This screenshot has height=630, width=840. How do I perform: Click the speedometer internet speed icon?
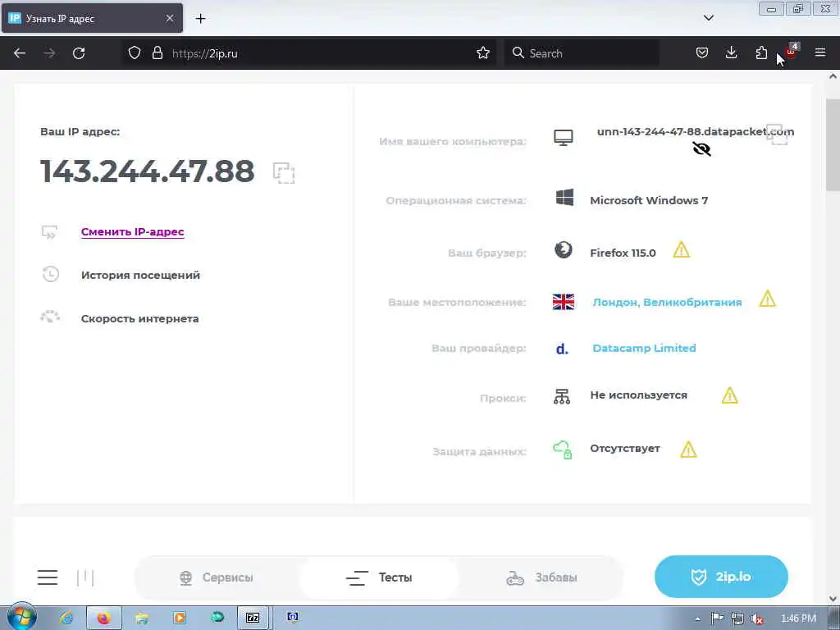point(50,317)
